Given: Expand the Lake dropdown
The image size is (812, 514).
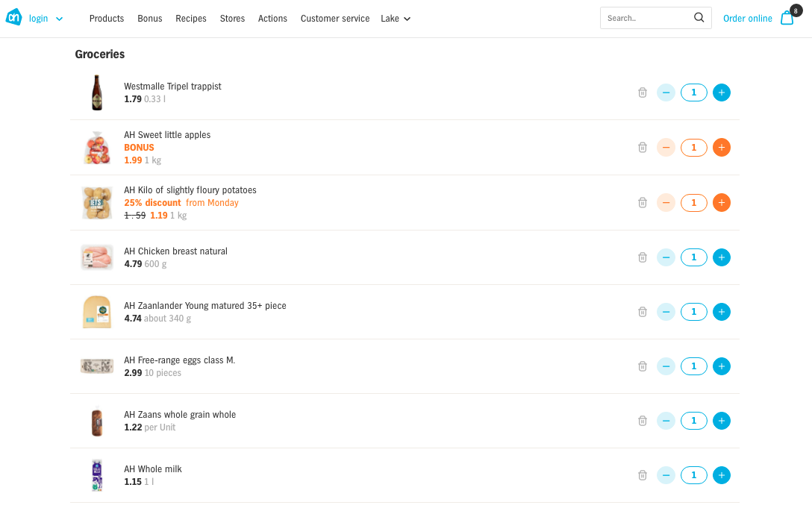Looking at the screenshot, I should coord(396,19).
